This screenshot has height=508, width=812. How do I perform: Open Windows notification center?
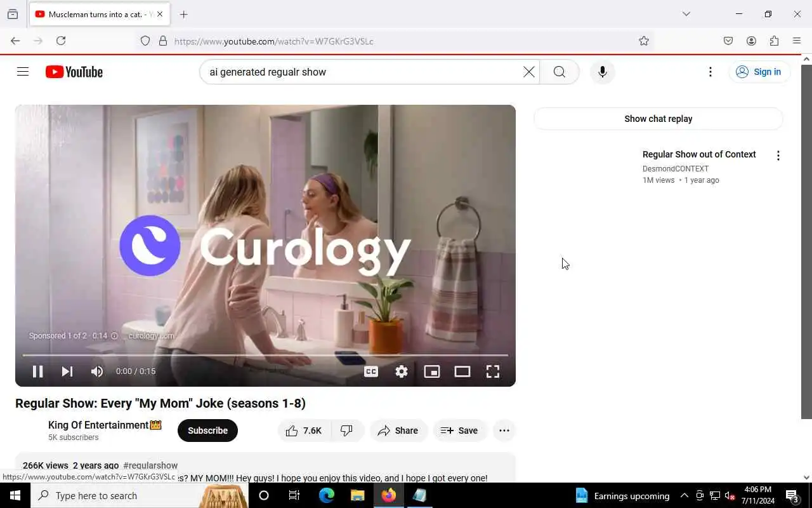click(x=792, y=495)
